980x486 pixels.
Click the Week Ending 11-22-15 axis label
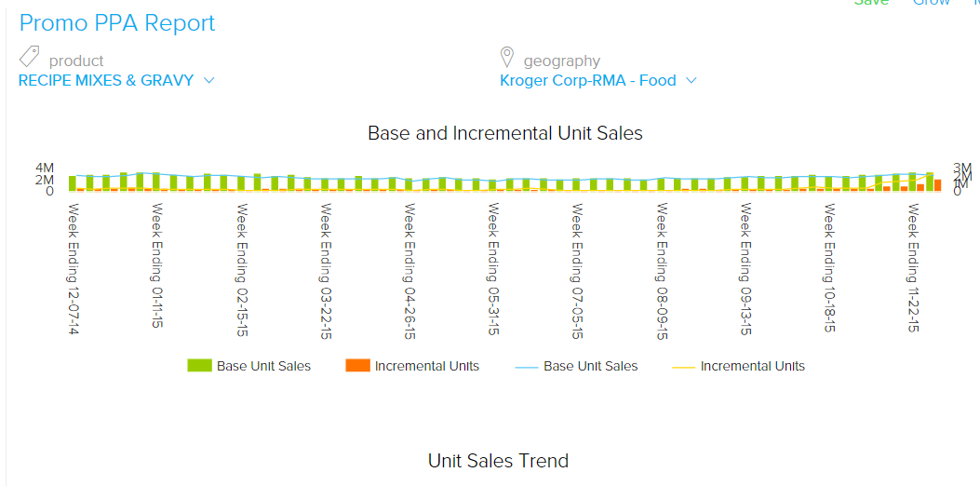click(914, 270)
